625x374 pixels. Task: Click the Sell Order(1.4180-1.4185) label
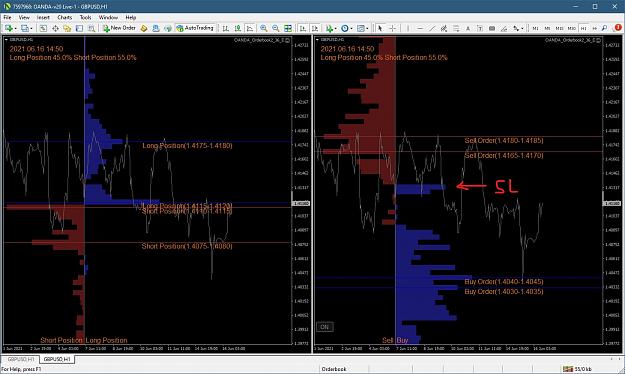[x=504, y=141]
